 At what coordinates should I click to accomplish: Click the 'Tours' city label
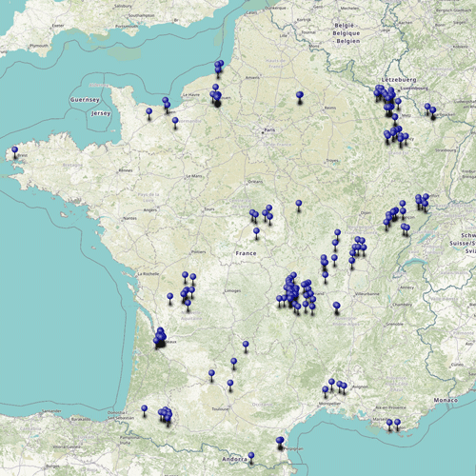coord(209,209)
